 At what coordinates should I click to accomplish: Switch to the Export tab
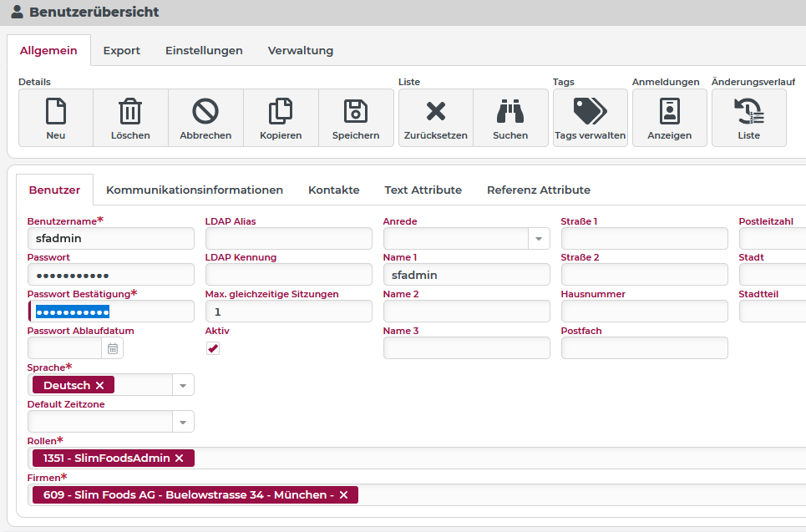pos(121,50)
